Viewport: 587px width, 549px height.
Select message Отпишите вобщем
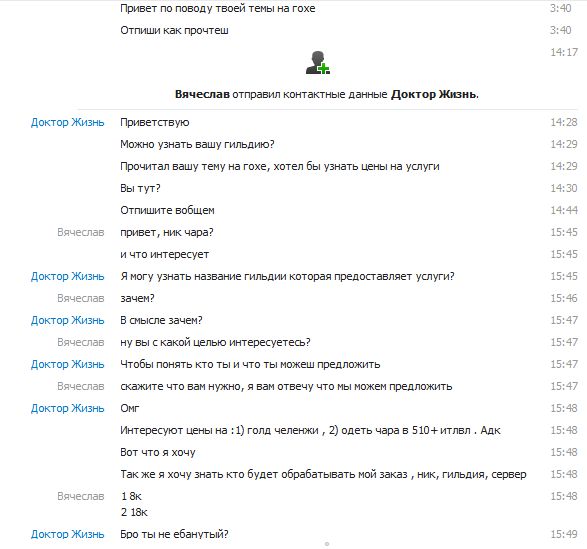coord(167,210)
